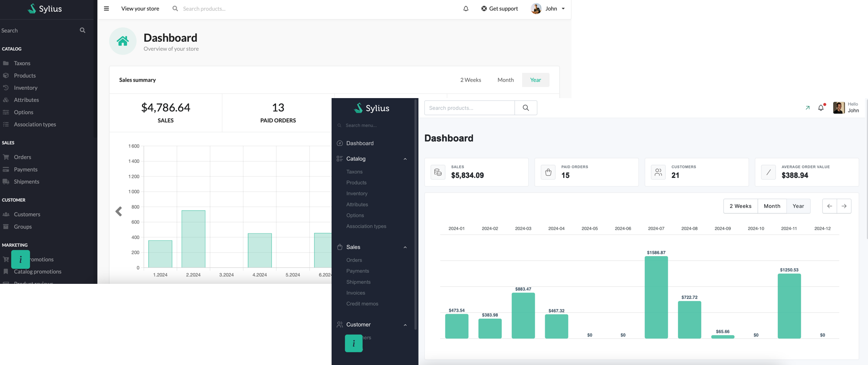868x365 pixels.
Task: Collapse the Catalog section in new sidebar
Action: (405, 159)
